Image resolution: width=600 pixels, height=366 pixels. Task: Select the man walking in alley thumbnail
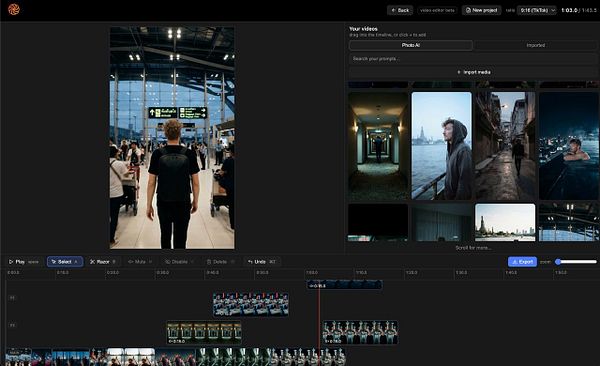pos(505,146)
